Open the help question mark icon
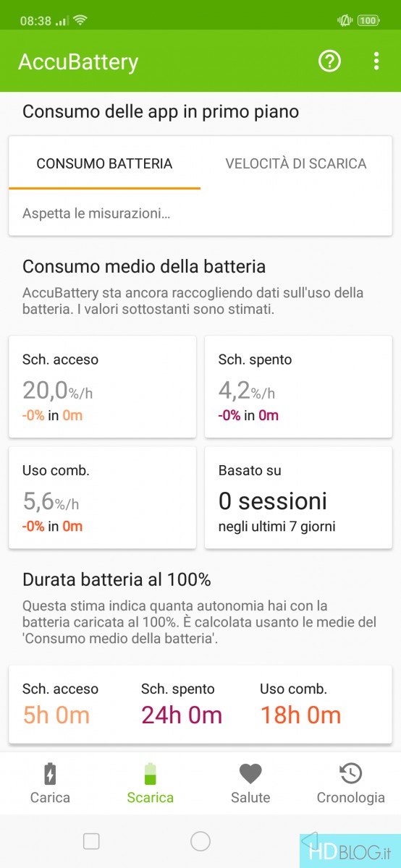The height and width of the screenshot is (868, 401). [329, 61]
